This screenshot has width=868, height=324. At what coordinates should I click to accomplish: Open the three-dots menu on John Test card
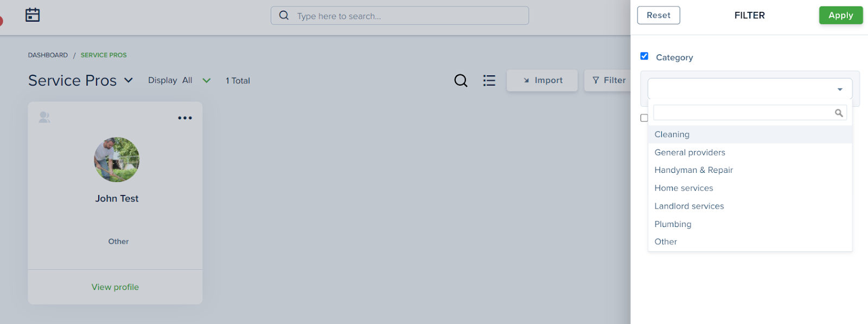point(185,118)
